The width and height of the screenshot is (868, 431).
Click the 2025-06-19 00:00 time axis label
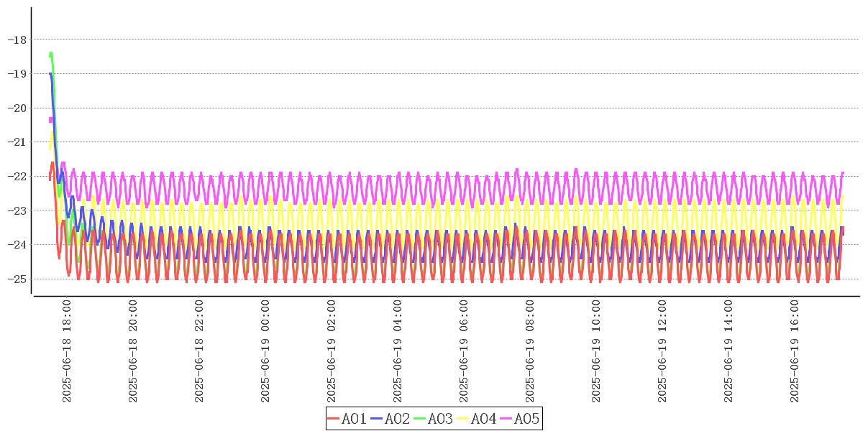265,351
